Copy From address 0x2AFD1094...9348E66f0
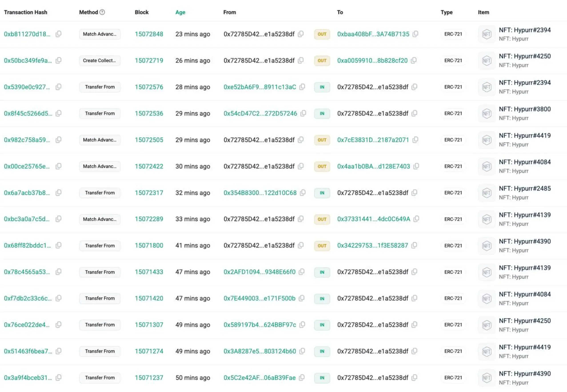 click(302, 272)
